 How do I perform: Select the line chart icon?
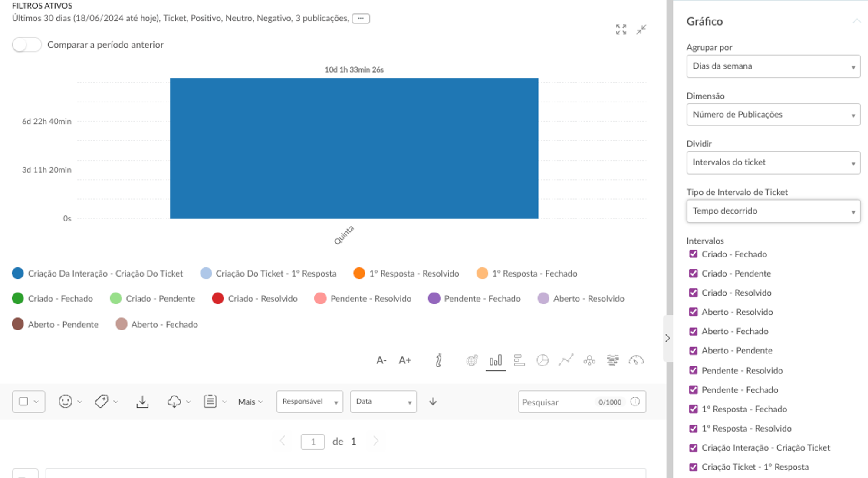566,360
